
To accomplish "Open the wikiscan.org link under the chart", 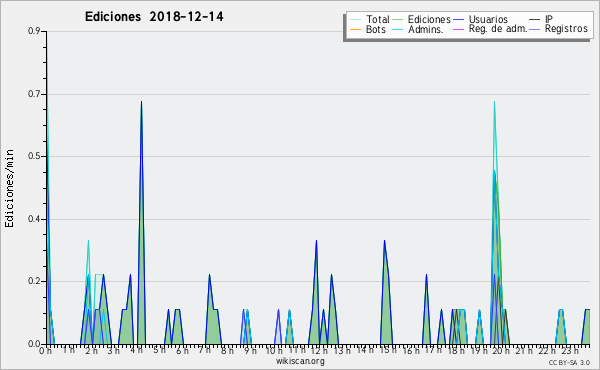I will click(x=300, y=361).
